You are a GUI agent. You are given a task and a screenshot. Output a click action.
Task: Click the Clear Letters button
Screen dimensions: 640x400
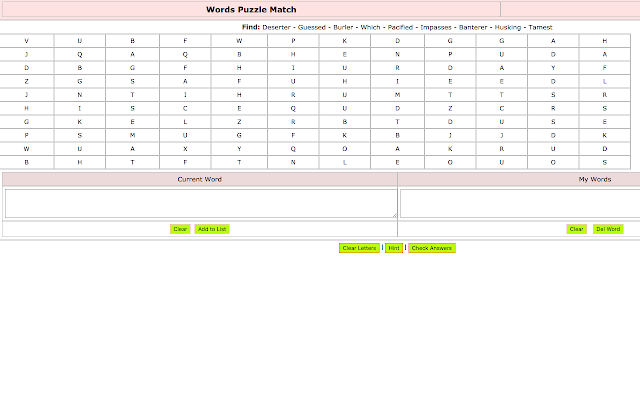pyautogui.click(x=359, y=248)
